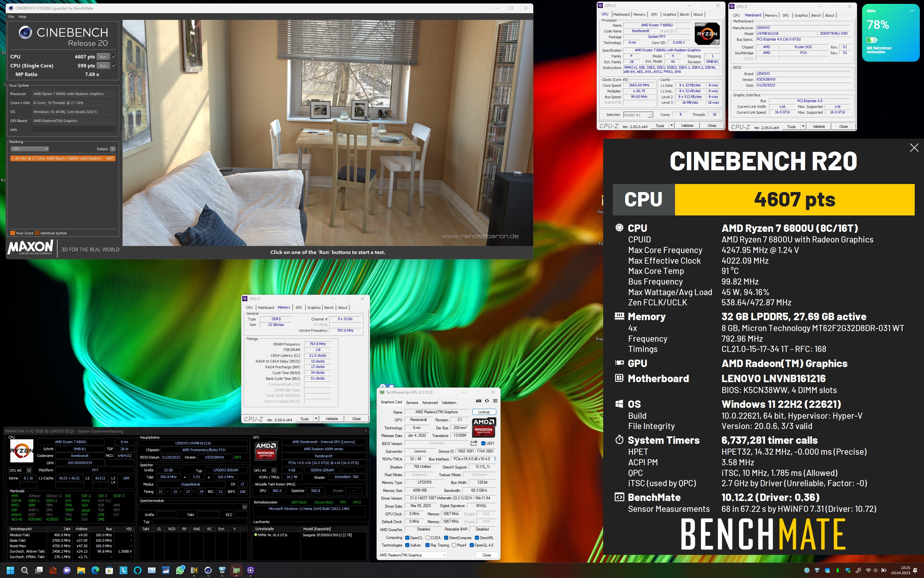
Task: Close the BenchMate result overlay with the X
Action: point(914,148)
